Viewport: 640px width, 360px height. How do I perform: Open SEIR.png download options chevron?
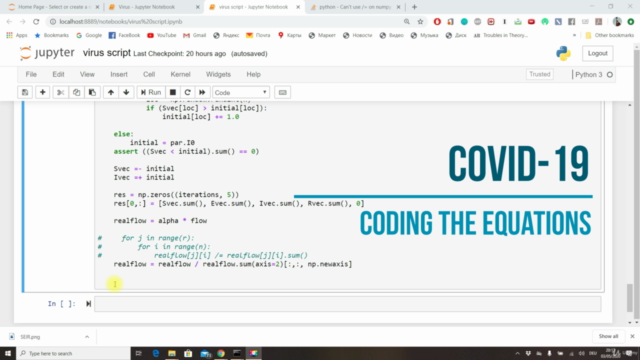pos(87,337)
